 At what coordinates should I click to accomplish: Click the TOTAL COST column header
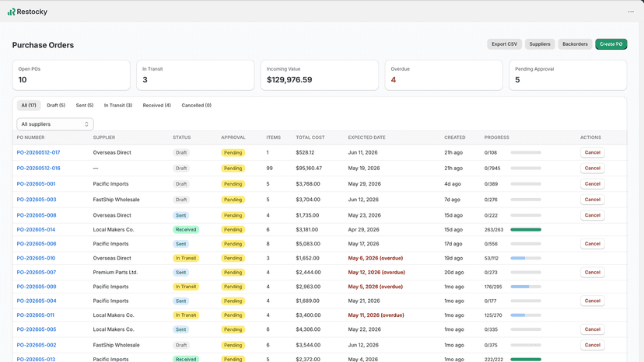click(310, 137)
